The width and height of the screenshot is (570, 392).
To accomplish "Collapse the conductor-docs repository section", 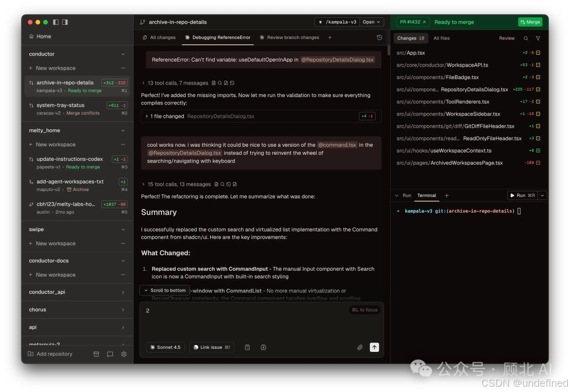I will (123, 261).
